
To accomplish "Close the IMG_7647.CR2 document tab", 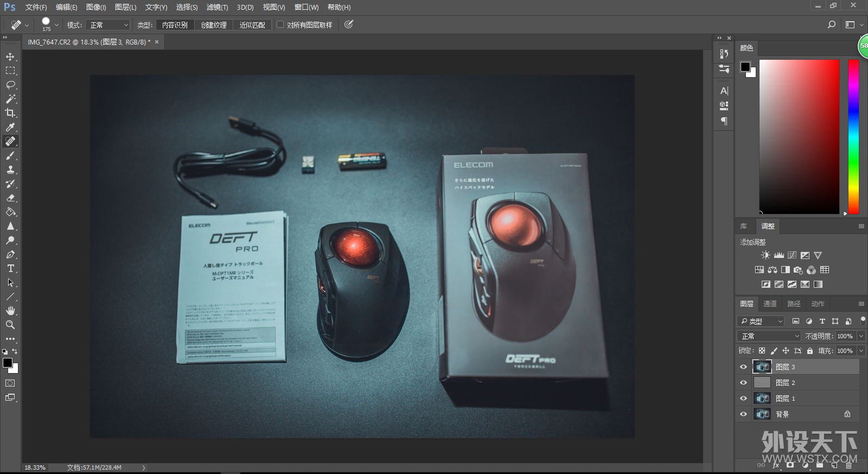I will click(x=157, y=42).
